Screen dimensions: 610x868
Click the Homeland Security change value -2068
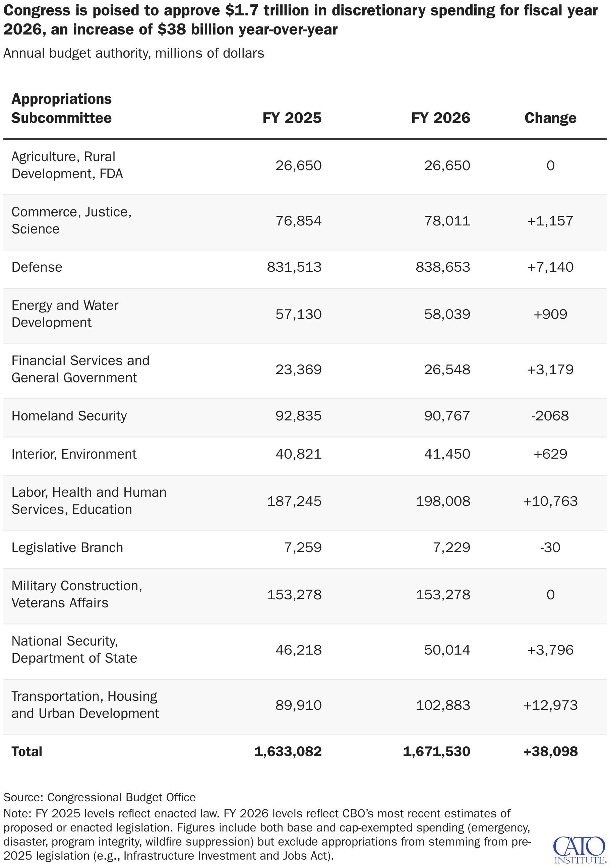(x=550, y=416)
